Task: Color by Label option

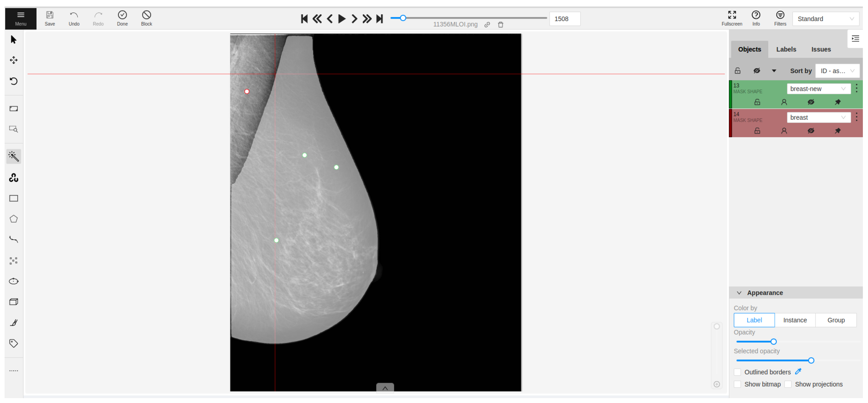Action: (754, 320)
